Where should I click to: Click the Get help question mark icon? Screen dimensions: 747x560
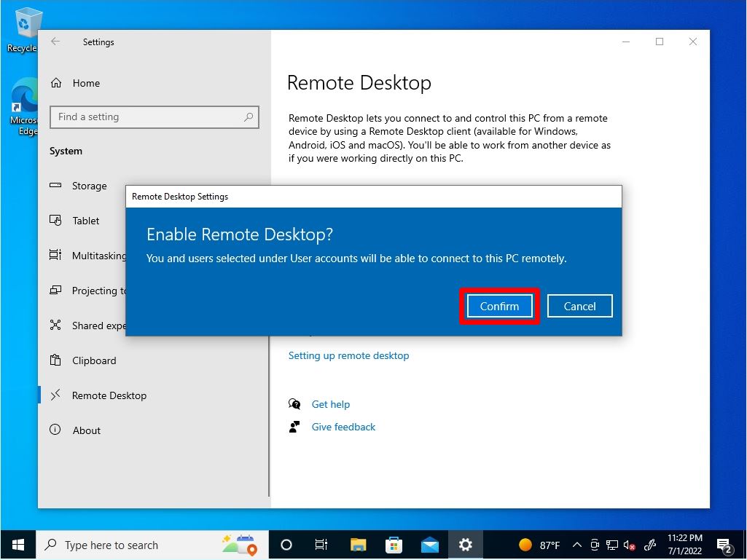pyautogui.click(x=294, y=404)
